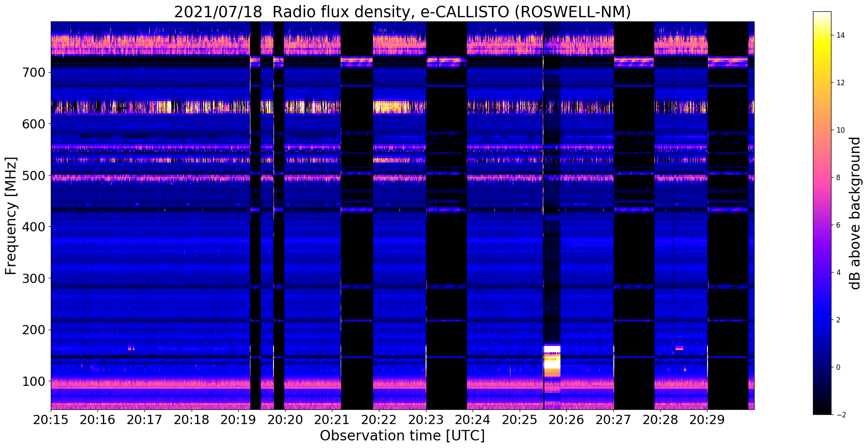Click the colorbar tick value 10
Viewport: 868px width, 448px height.
841,130
